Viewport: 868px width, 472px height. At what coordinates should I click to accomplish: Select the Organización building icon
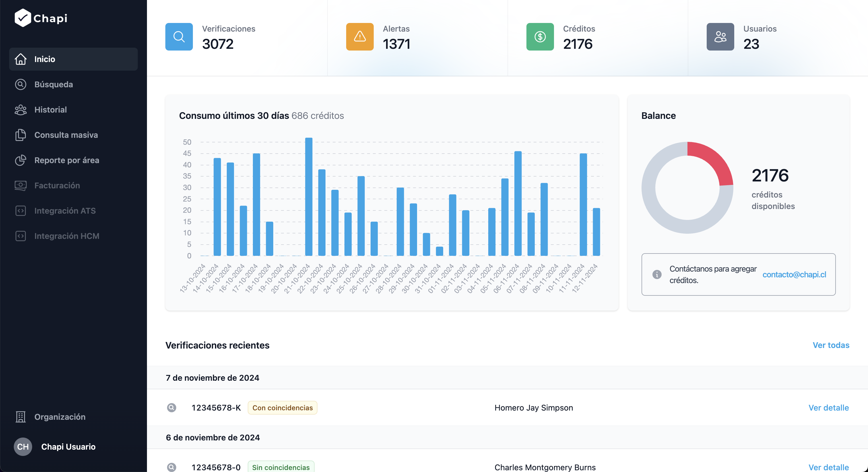click(x=21, y=417)
